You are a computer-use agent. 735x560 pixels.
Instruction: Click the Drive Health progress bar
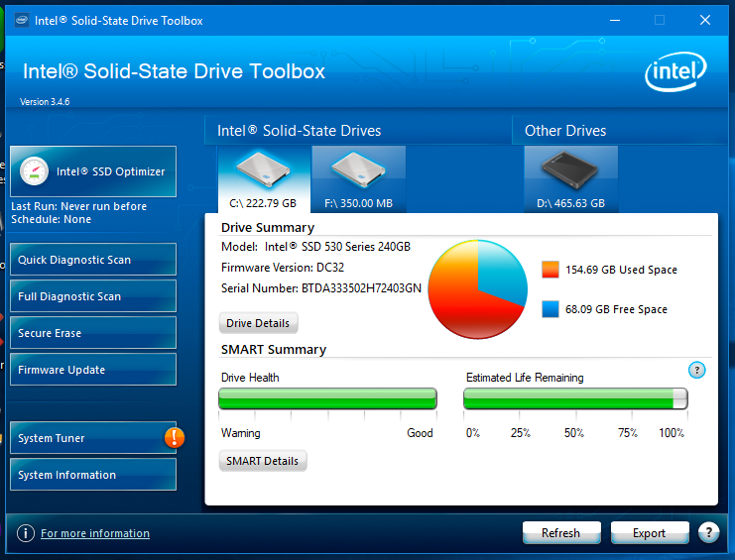(327, 398)
